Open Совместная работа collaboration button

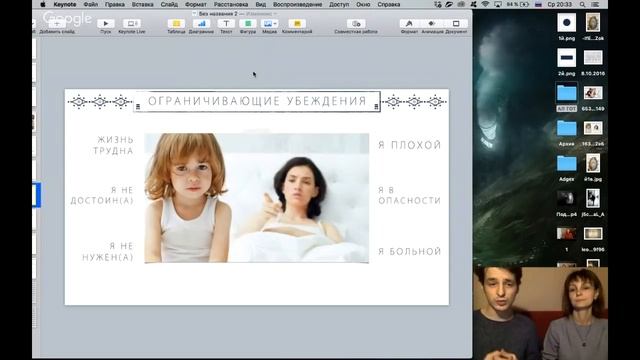[356, 24]
